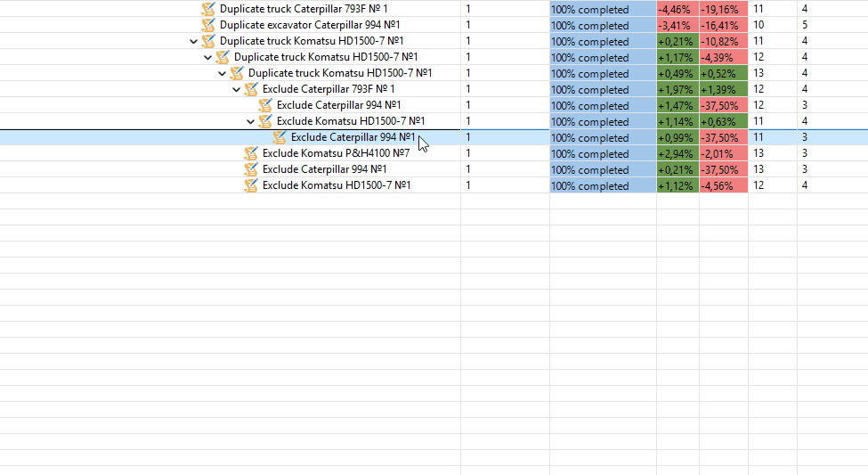Click the +0,63% cell
Screen dimensions: 868x475
(x=724, y=122)
